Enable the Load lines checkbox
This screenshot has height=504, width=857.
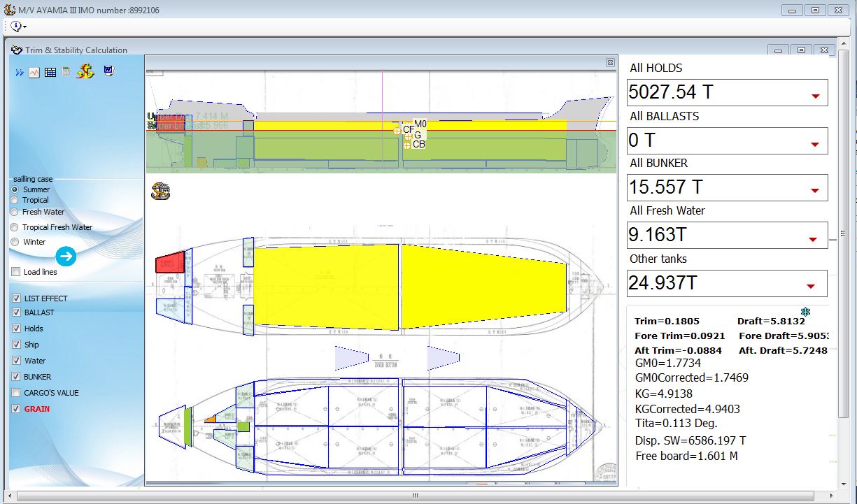(x=16, y=272)
